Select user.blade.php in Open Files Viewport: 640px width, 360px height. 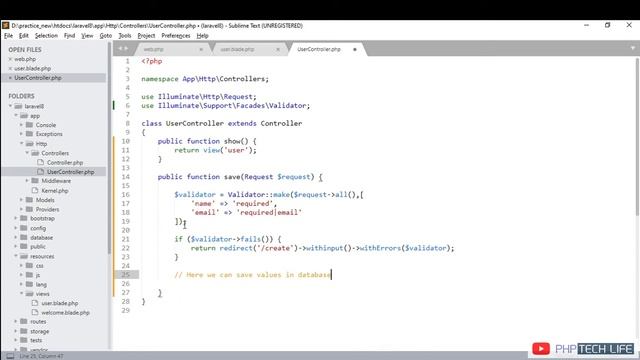click(x=33, y=69)
